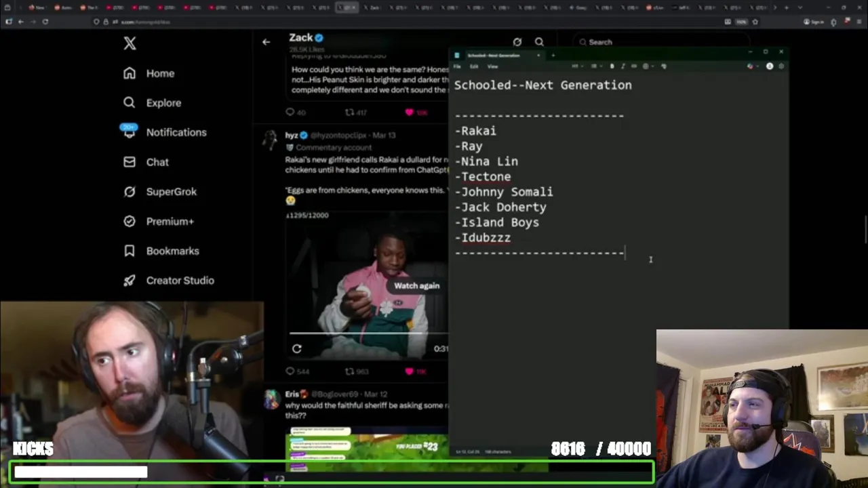
Task: Open reply count 544 under video tweet
Action: pyautogui.click(x=297, y=371)
